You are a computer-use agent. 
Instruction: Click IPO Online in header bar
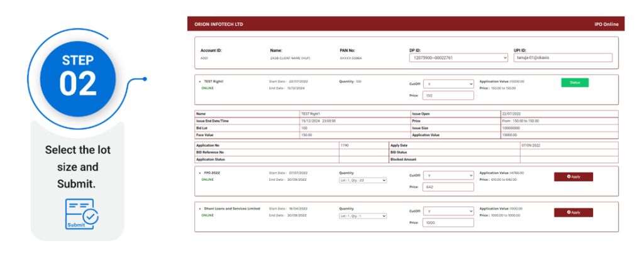606,24
